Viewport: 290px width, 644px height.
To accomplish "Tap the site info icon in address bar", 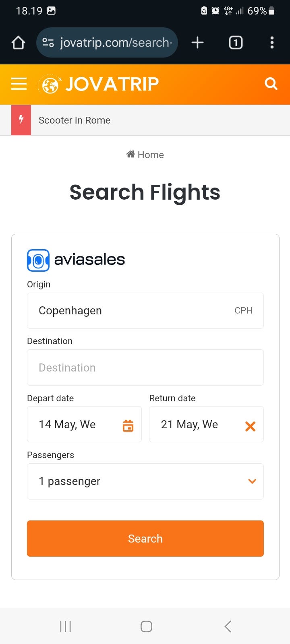I will (48, 43).
